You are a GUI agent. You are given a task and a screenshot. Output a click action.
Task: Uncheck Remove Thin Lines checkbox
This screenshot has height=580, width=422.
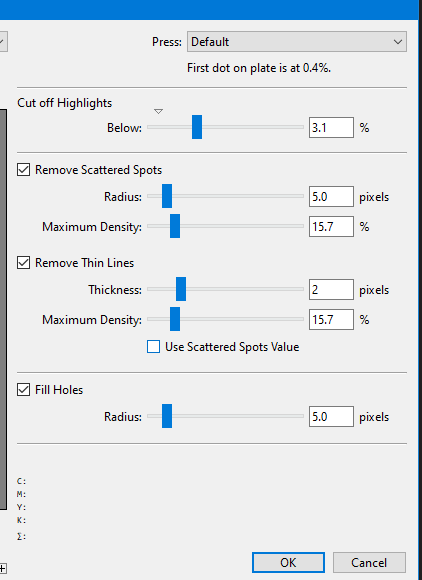[x=24, y=263]
